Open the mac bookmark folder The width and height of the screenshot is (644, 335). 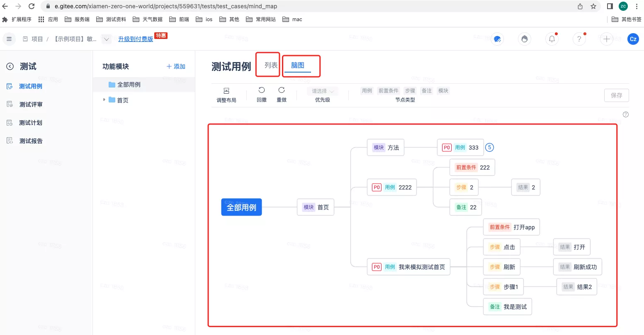(292, 19)
